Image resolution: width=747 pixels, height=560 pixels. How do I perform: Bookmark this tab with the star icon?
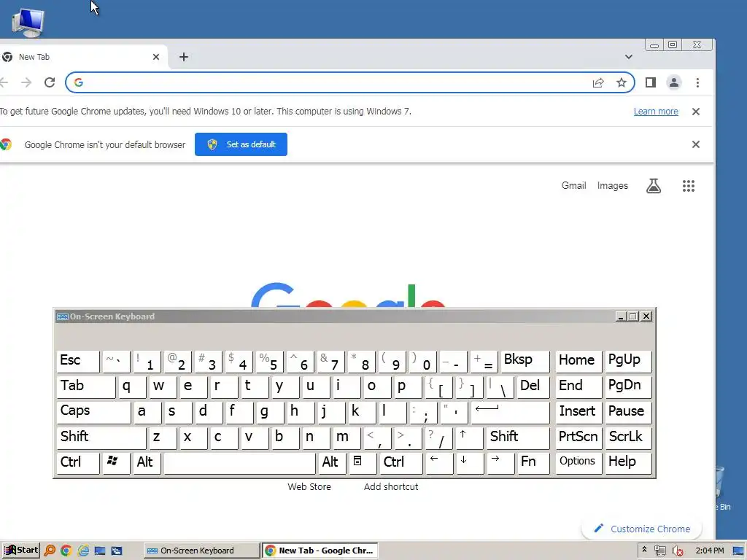click(x=622, y=83)
